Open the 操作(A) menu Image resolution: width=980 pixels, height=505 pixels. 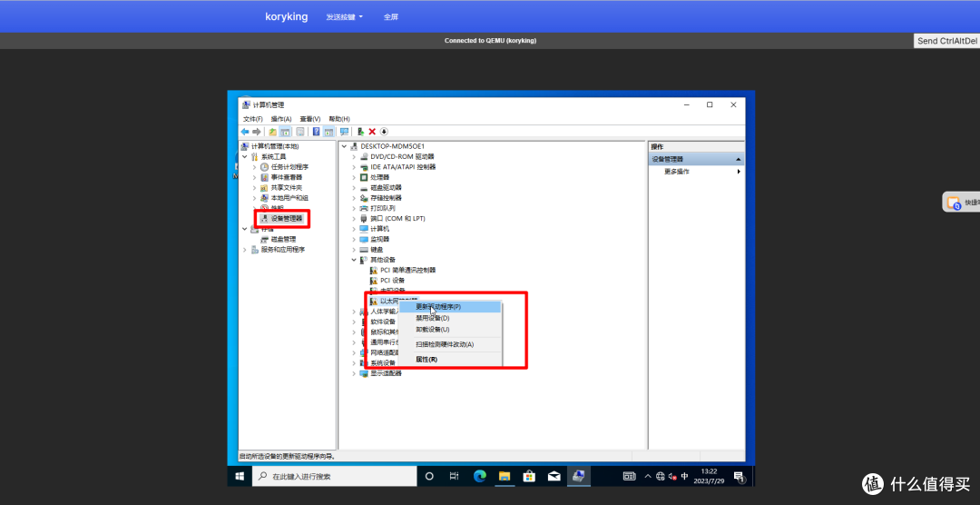click(281, 119)
